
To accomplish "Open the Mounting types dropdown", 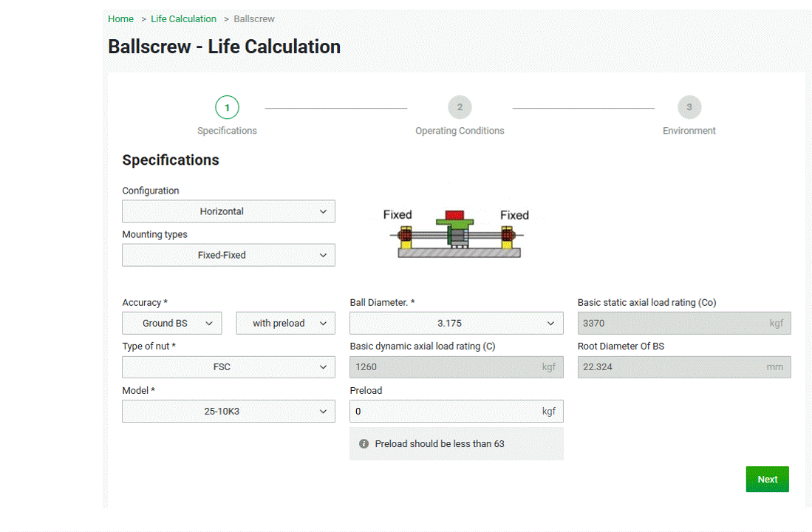I will tap(228, 255).
